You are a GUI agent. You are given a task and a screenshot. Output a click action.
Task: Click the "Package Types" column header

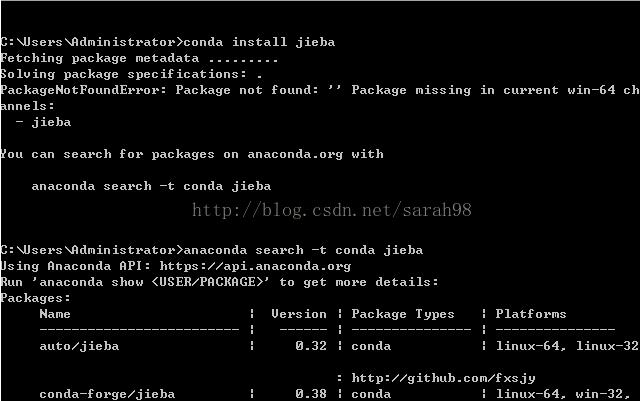click(x=403, y=314)
